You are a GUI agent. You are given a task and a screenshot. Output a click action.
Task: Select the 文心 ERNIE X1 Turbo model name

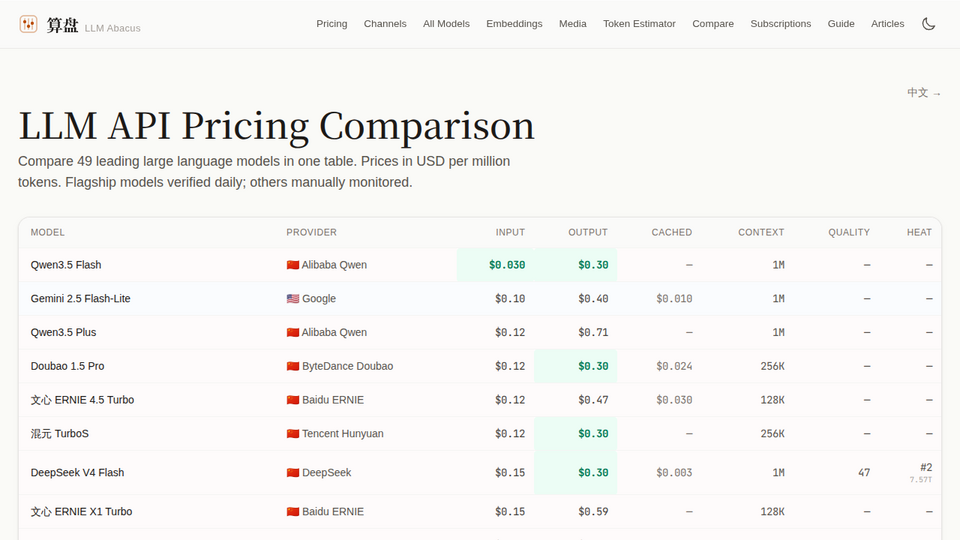coord(81,512)
